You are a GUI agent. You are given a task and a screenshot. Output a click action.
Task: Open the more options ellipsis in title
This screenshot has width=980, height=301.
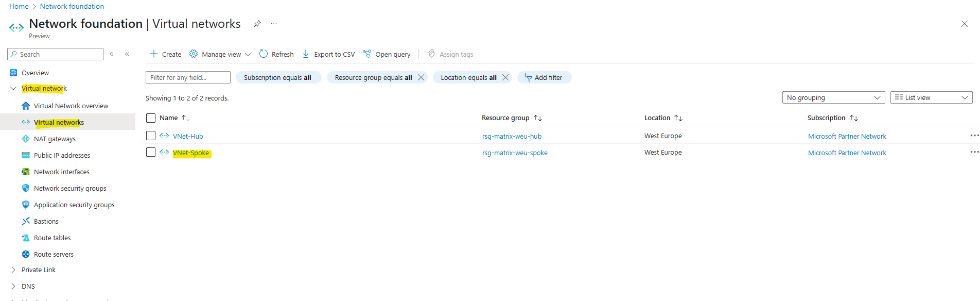point(274,24)
